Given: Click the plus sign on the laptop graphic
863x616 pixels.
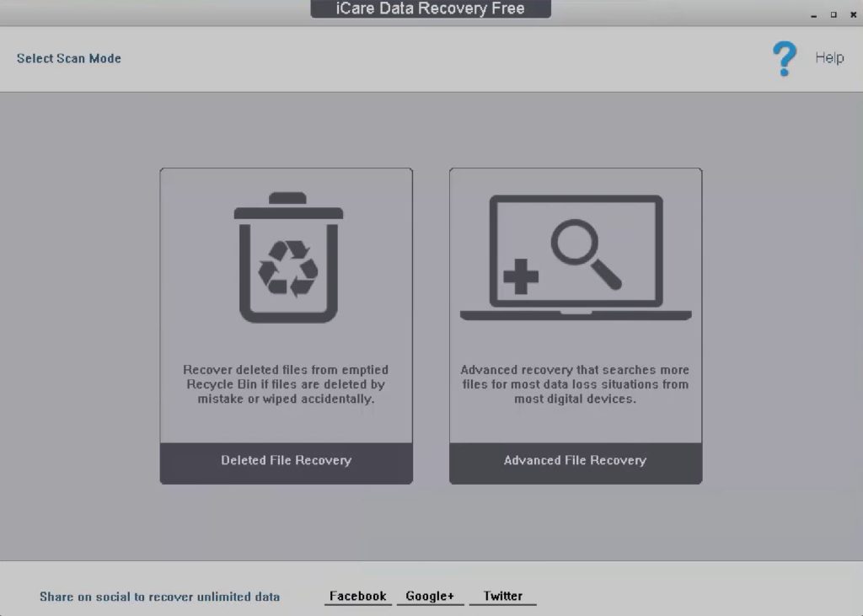Looking at the screenshot, I should pos(523,276).
